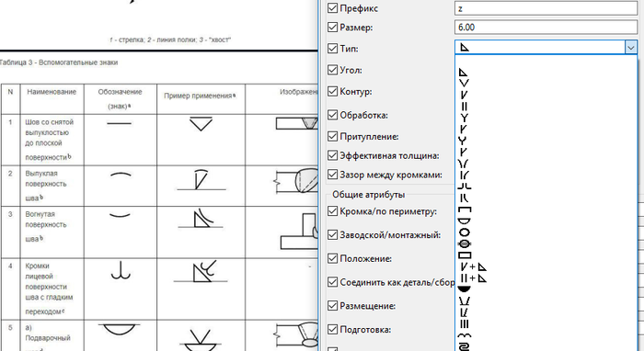Click the Префикс input field containing z
Image resolution: width=644 pixels, height=351 pixels.
pos(546,8)
